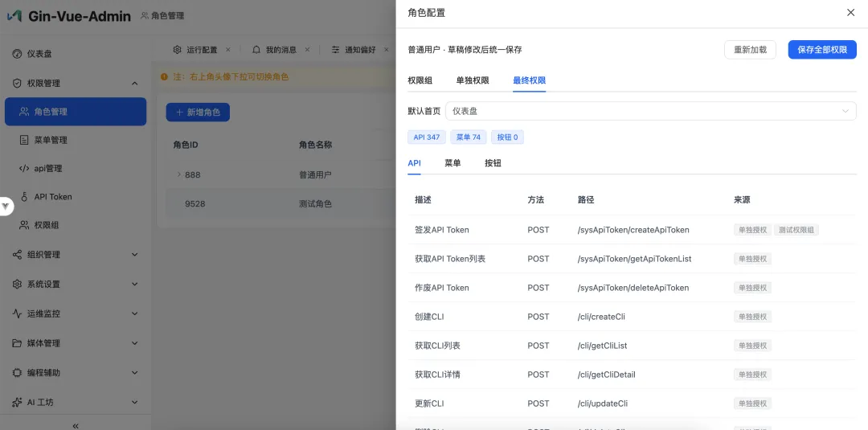Click the code brackets icon beside api管理

(x=24, y=168)
